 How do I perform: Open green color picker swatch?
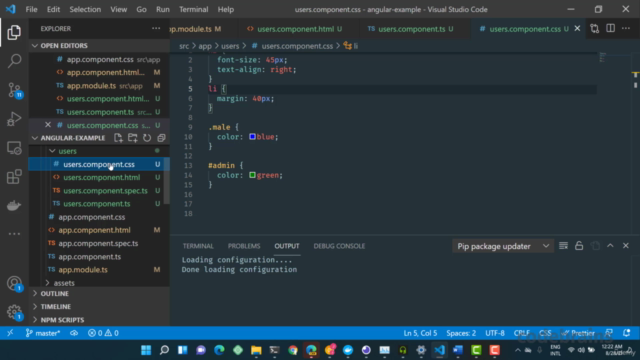pos(252,175)
